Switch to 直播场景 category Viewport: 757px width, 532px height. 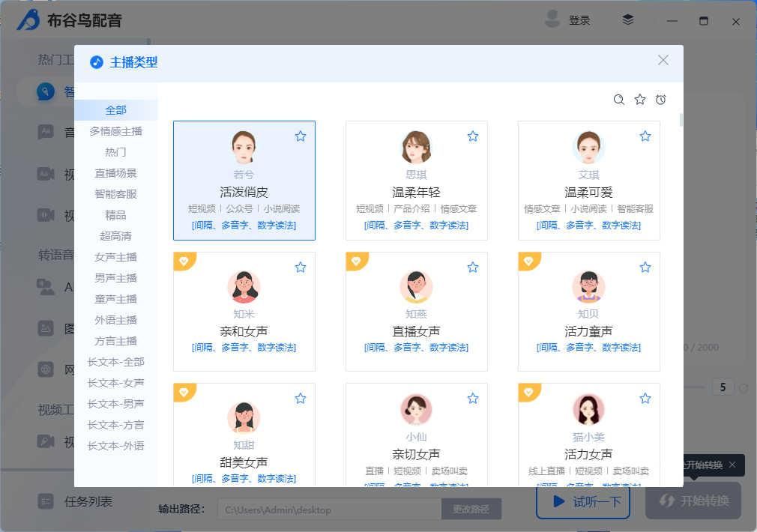[116, 173]
